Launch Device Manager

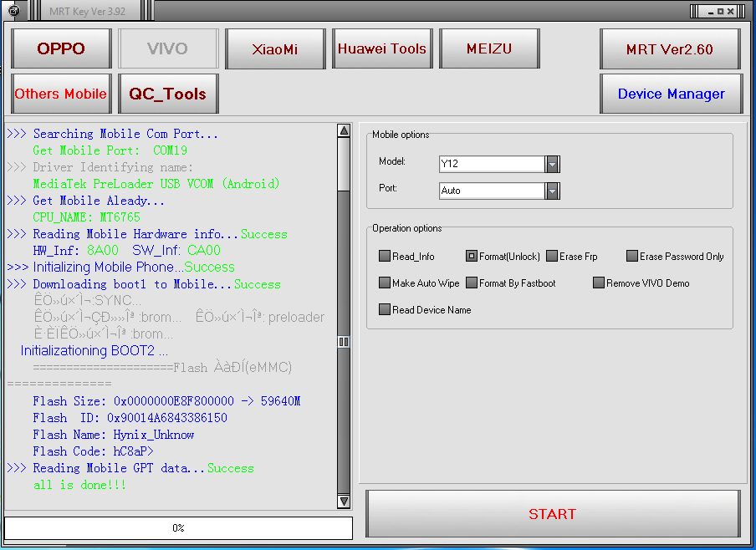pyautogui.click(x=672, y=94)
